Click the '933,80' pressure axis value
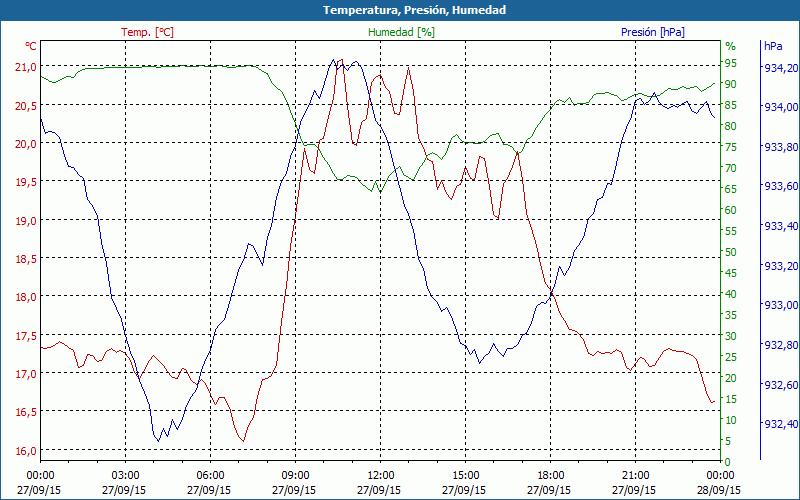The height and width of the screenshot is (500, 800). click(779, 147)
